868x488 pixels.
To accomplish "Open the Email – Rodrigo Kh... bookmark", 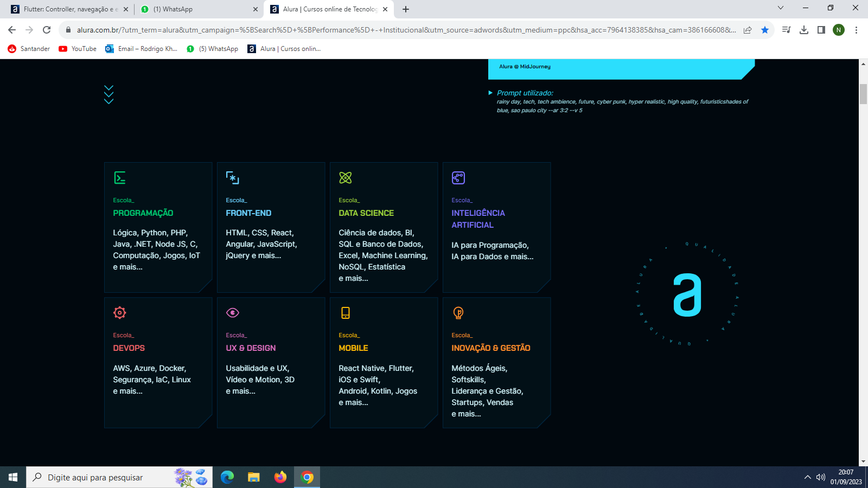I will pos(141,49).
